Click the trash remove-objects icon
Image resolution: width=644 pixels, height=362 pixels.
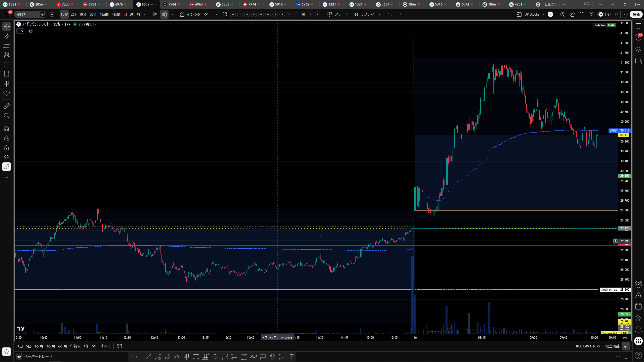[x=7, y=179]
